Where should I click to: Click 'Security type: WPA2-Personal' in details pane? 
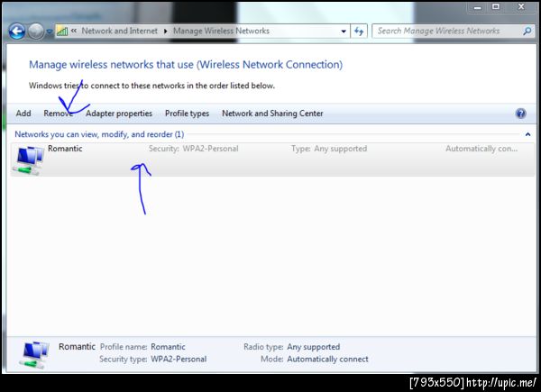[x=153, y=360]
